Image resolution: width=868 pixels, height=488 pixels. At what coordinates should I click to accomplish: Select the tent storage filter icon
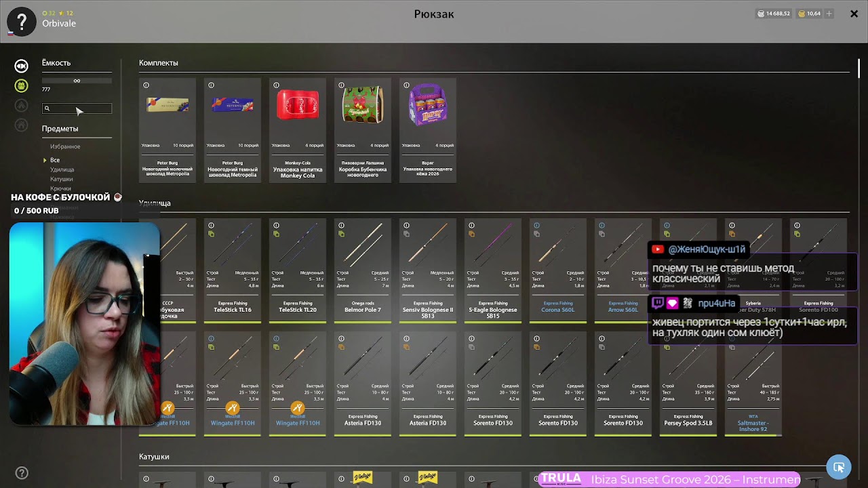[x=22, y=106]
